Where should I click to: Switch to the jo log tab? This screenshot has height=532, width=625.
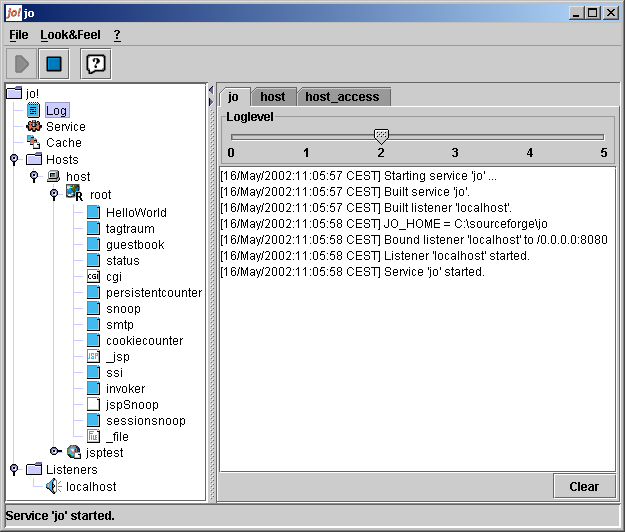[234, 97]
